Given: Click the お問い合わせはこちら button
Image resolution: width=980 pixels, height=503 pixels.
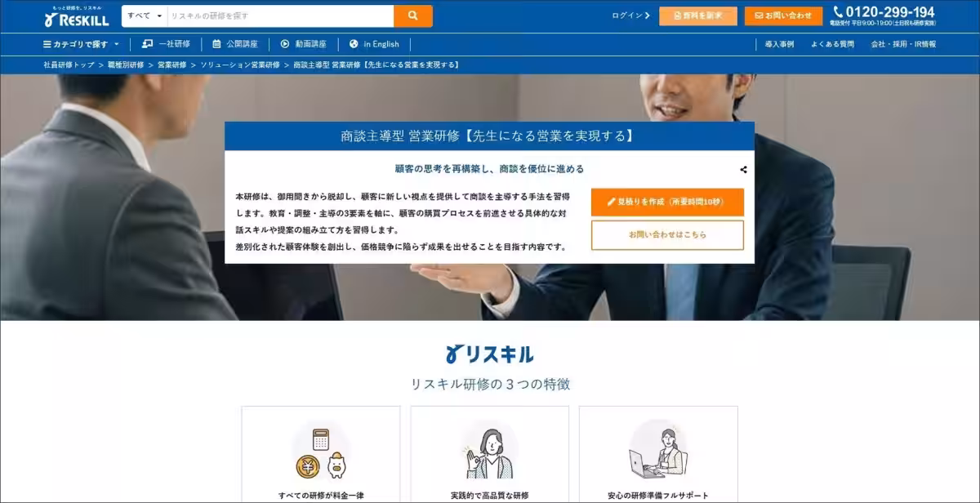Looking at the screenshot, I should coord(666,234).
